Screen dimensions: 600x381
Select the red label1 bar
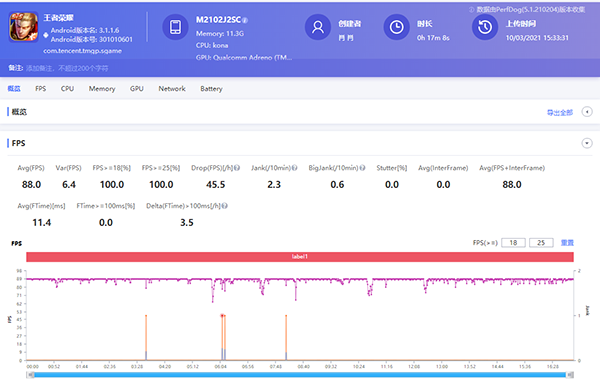[x=300, y=257]
